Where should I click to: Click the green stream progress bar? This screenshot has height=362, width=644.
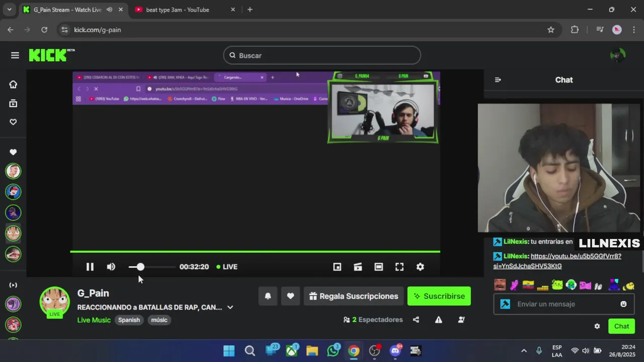pyautogui.click(x=255, y=251)
